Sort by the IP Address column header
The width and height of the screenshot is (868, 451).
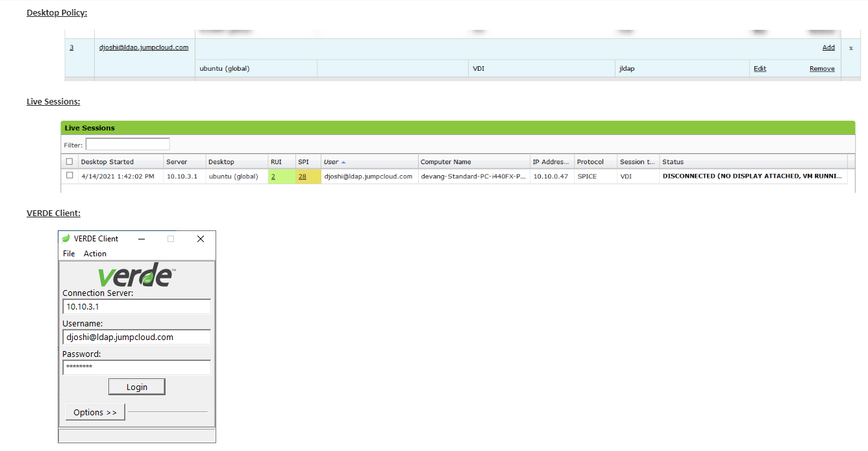(x=552, y=162)
